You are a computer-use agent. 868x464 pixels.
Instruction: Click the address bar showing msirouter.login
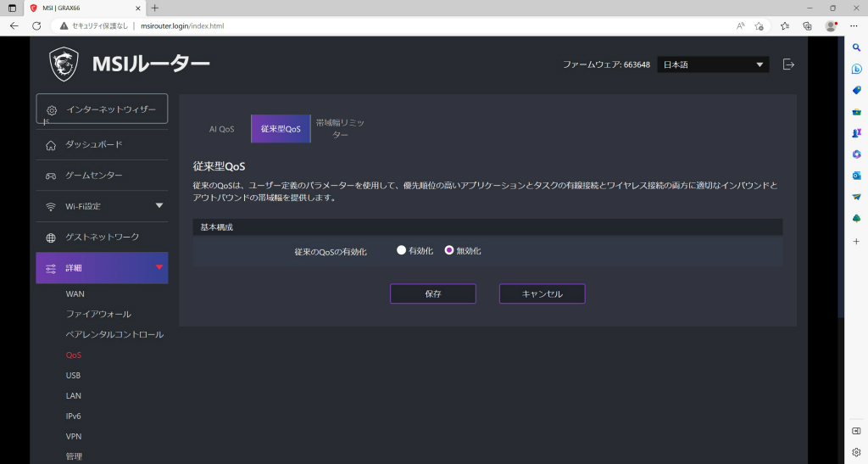pos(387,25)
